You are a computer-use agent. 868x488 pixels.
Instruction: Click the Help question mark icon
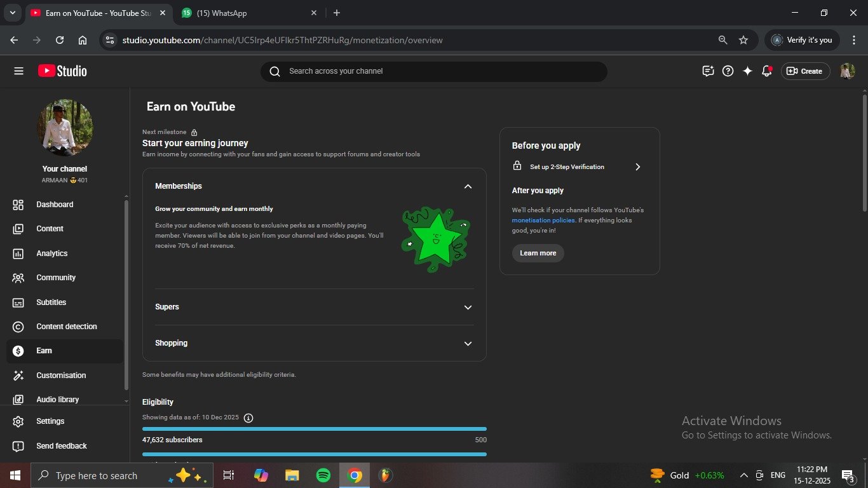click(728, 71)
